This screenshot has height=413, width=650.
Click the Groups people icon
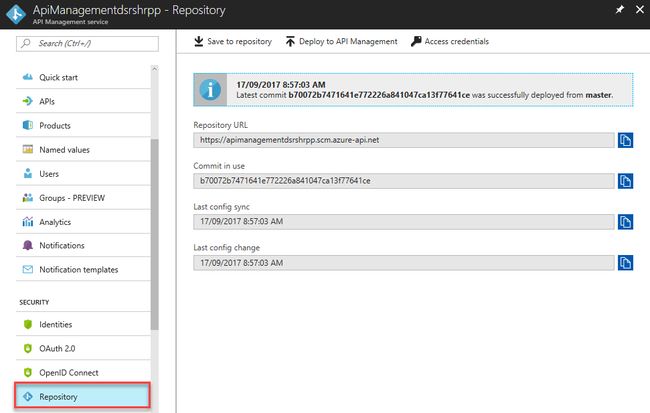point(28,198)
